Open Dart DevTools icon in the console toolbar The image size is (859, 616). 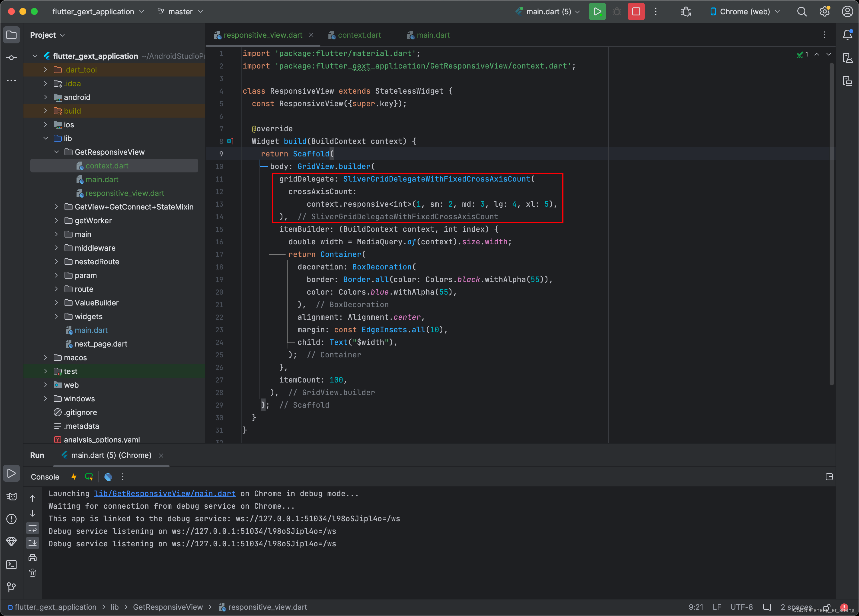108,477
